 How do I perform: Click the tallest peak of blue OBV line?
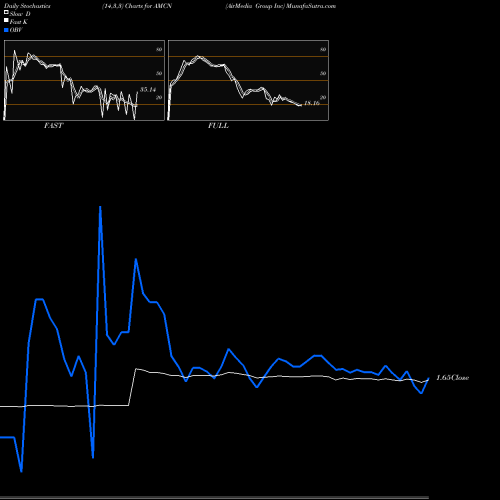[x=100, y=207]
